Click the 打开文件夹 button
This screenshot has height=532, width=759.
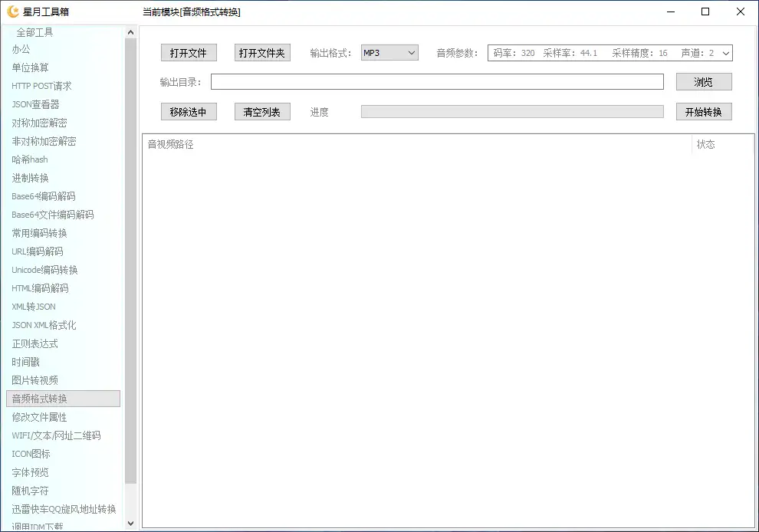pos(262,53)
